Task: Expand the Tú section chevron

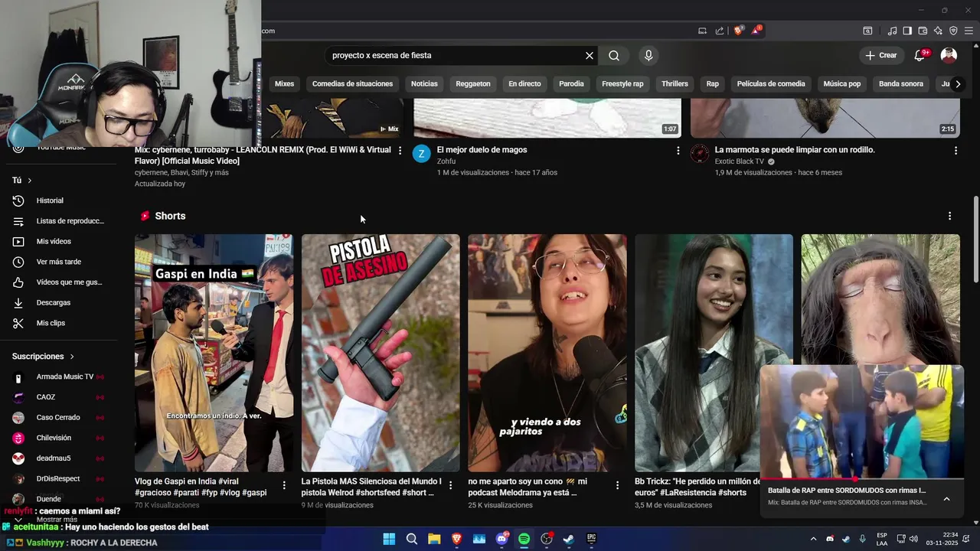Action: (x=29, y=181)
